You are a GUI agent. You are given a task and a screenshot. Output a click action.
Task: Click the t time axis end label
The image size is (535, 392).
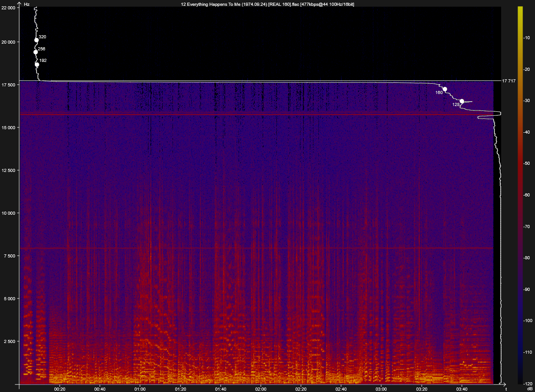click(x=506, y=389)
